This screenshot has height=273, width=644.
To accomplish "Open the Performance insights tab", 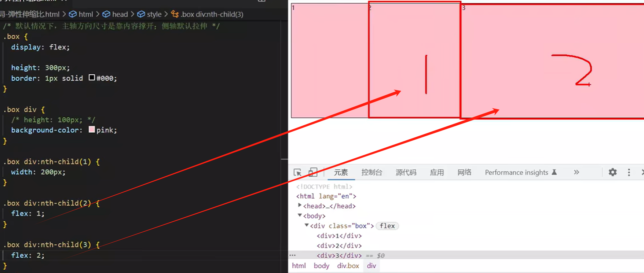I will pyautogui.click(x=521, y=173).
